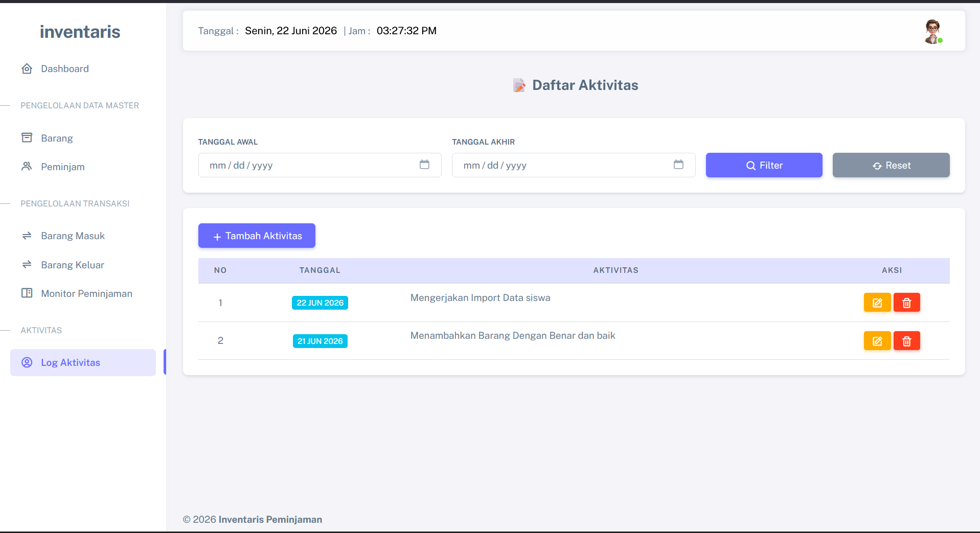Image resolution: width=980 pixels, height=533 pixels.
Task: Click the Monitor Peminjaman book icon
Action: (27, 293)
